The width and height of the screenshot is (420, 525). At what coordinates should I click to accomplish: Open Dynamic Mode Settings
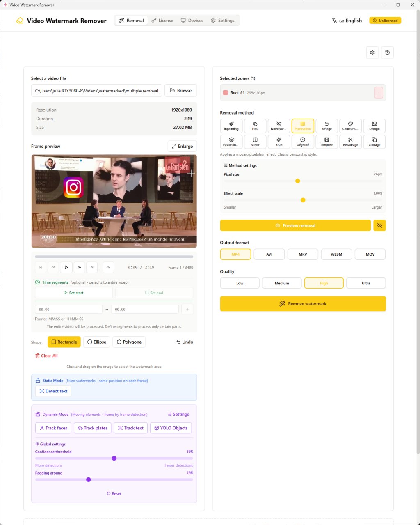pos(178,414)
